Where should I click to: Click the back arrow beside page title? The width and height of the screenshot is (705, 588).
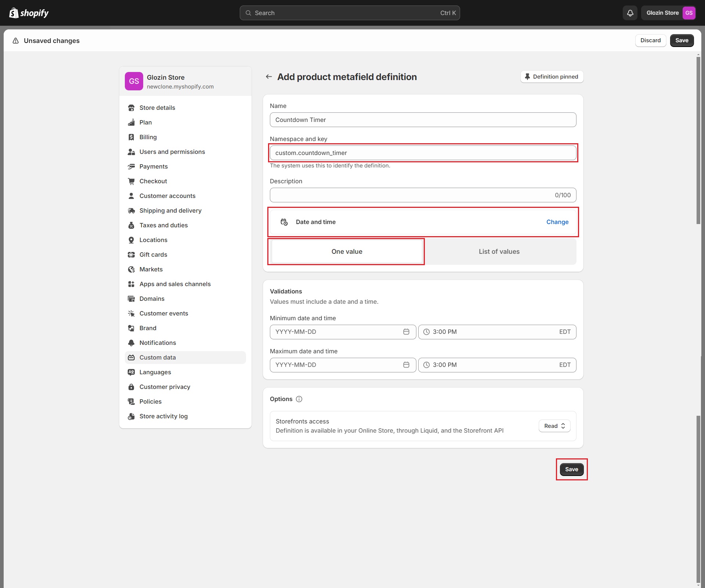[269, 77]
